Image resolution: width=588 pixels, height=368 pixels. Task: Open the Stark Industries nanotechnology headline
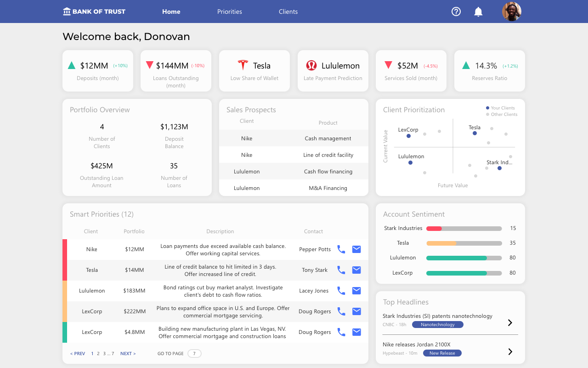click(x=437, y=316)
